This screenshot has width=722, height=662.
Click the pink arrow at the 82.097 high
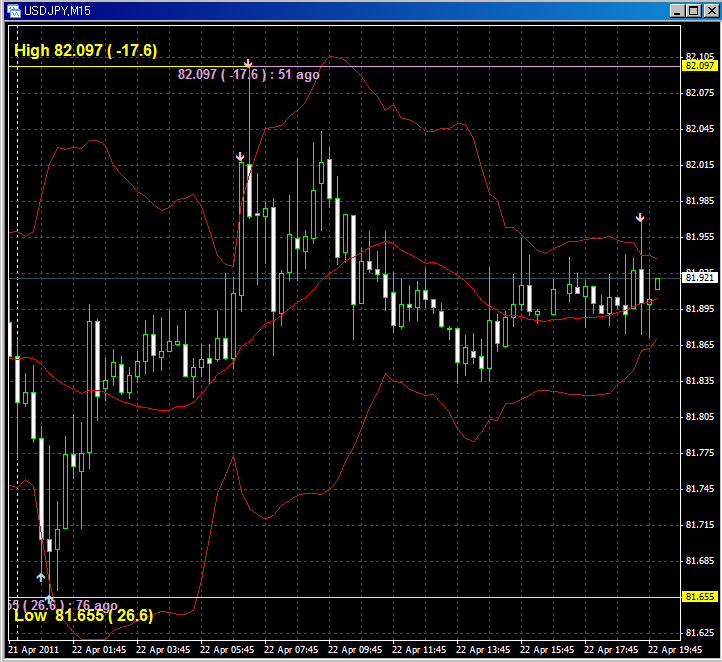tap(248, 64)
